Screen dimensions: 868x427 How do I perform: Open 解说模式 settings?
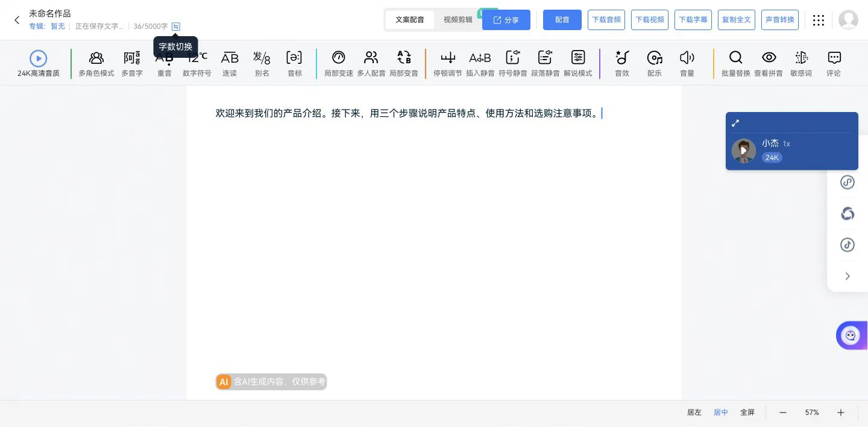click(x=578, y=64)
